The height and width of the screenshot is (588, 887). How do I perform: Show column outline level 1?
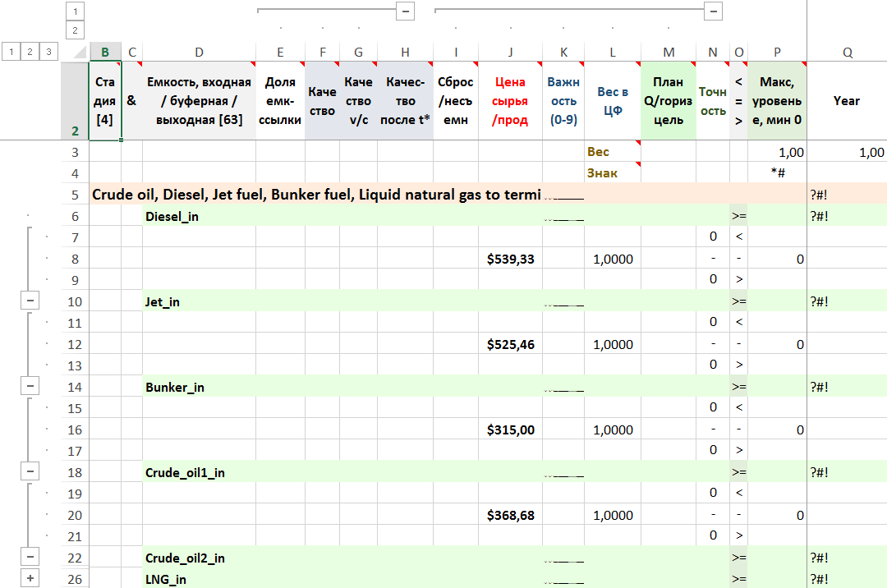[x=75, y=11]
